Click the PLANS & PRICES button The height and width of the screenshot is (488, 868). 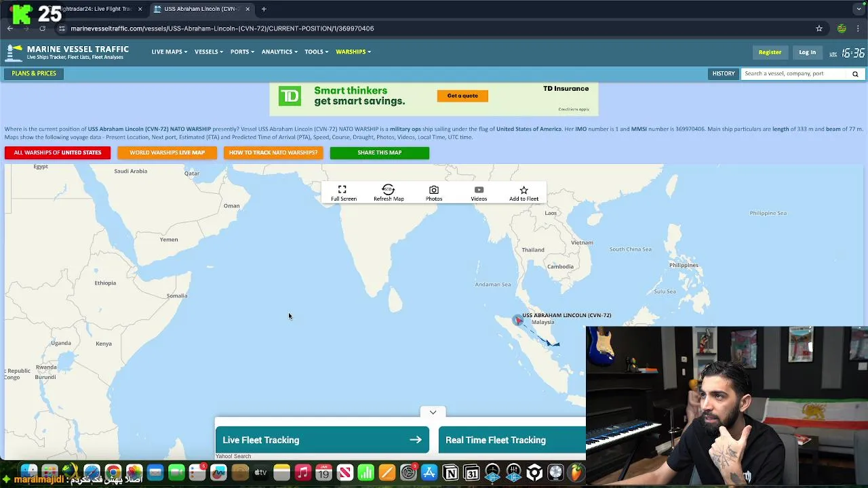coord(34,73)
